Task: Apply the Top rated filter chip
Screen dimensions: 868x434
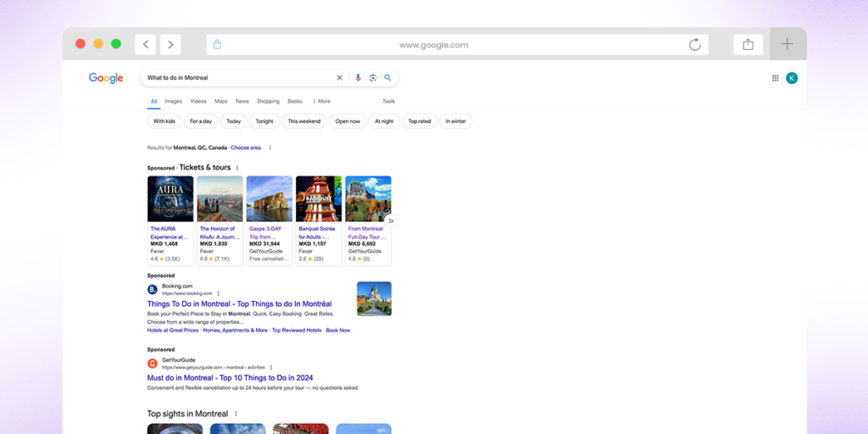Action: click(x=420, y=121)
